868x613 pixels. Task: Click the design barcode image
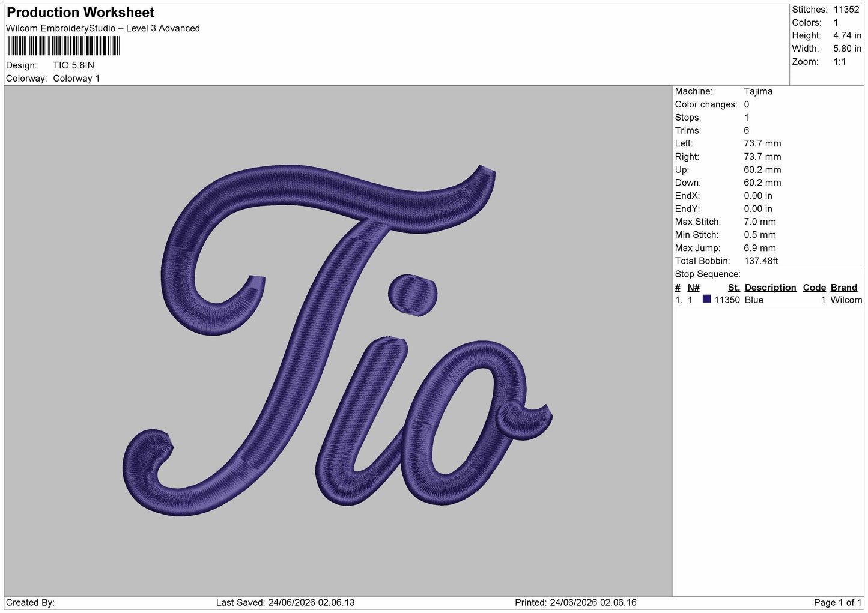point(64,46)
